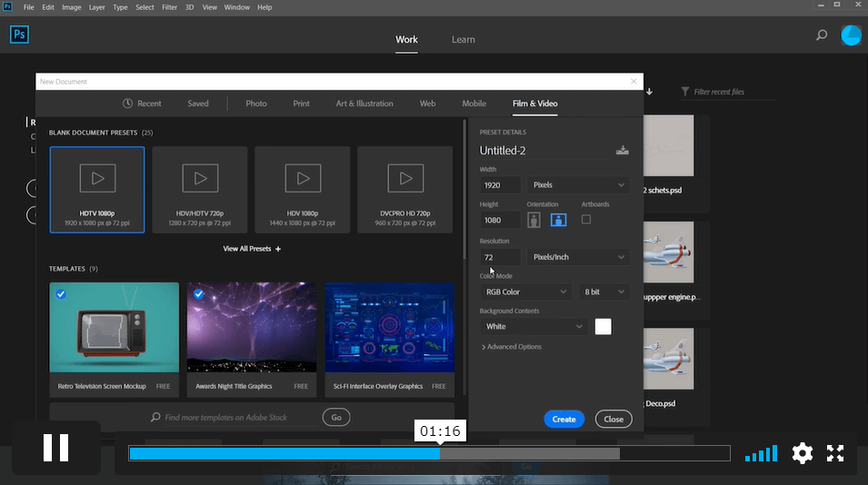Click the Close button in dialog
868x485 pixels.
614,420
